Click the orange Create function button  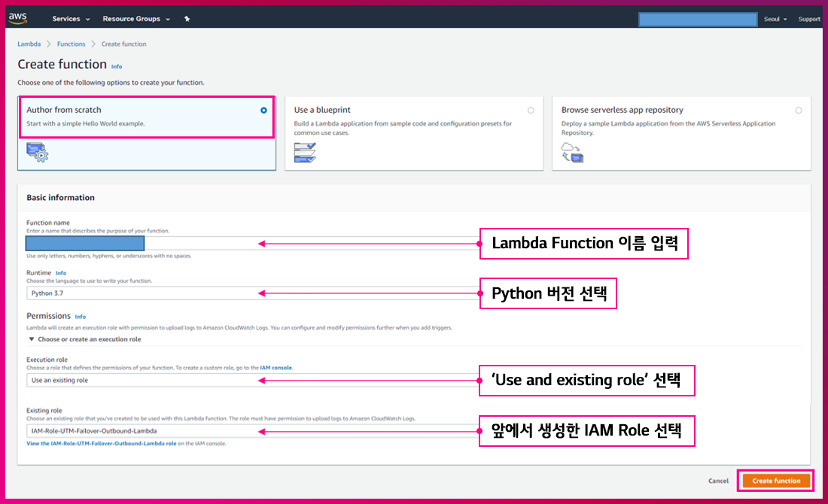776,481
